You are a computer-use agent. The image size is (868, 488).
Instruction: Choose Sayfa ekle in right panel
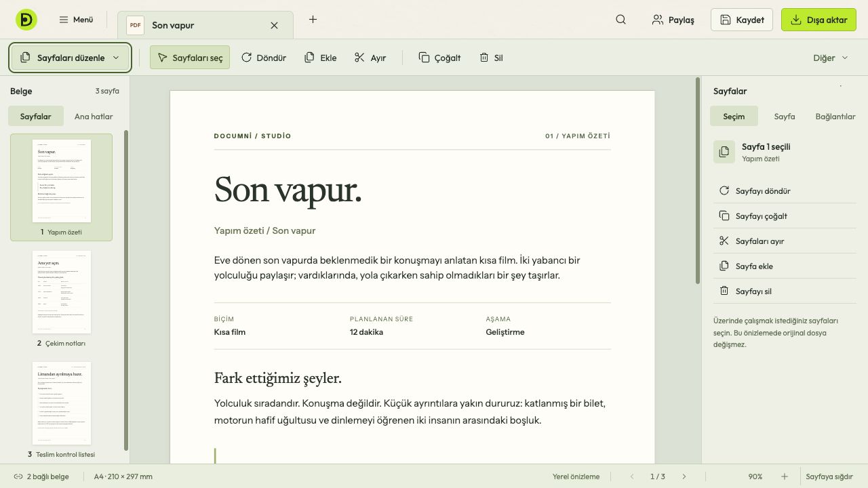point(785,266)
